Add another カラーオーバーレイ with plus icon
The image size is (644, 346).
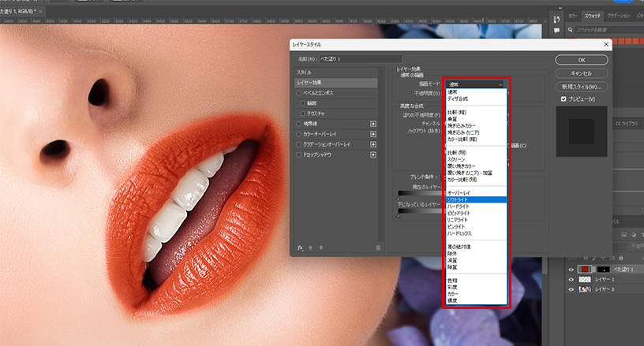pos(373,134)
